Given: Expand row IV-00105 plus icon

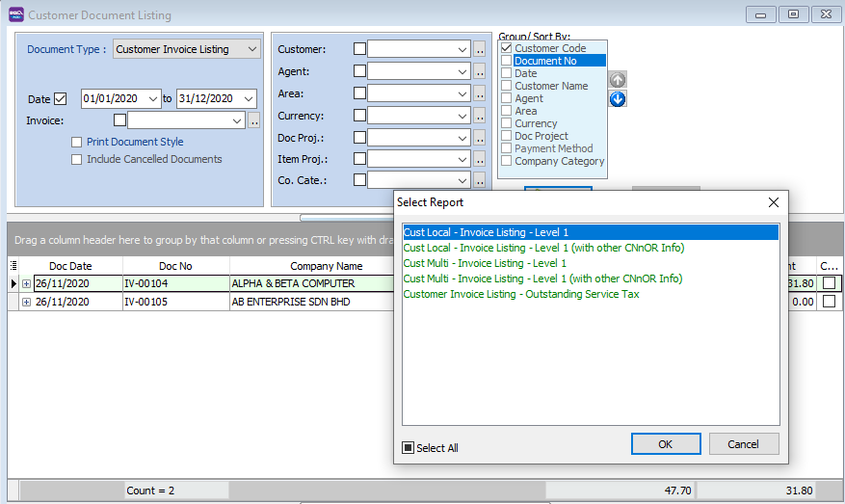Looking at the screenshot, I should [26, 302].
